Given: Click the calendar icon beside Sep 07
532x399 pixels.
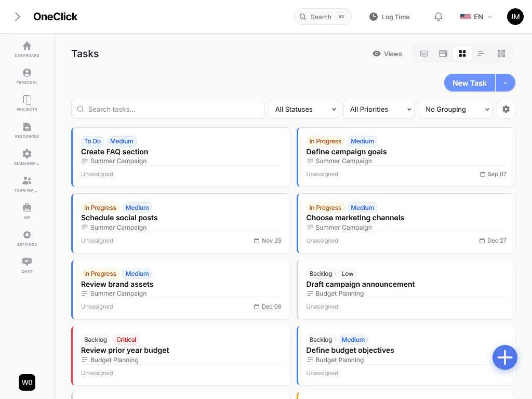Looking at the screenshot, I should (x=483, y=174).
